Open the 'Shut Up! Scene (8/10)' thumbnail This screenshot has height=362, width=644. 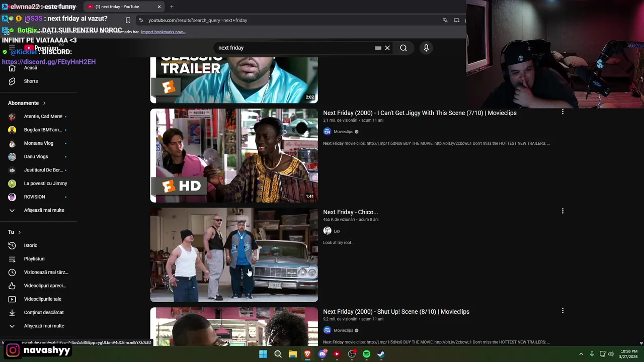[234, 326]
